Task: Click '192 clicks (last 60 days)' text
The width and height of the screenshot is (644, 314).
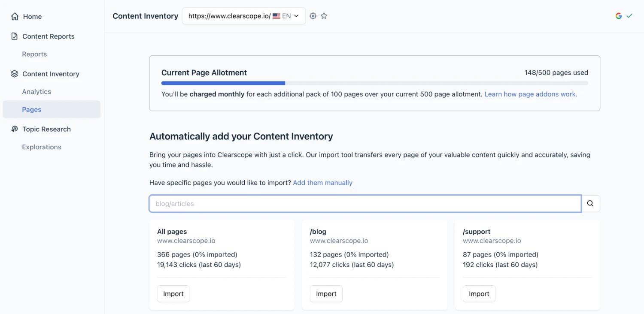Action: coord(500,265)
